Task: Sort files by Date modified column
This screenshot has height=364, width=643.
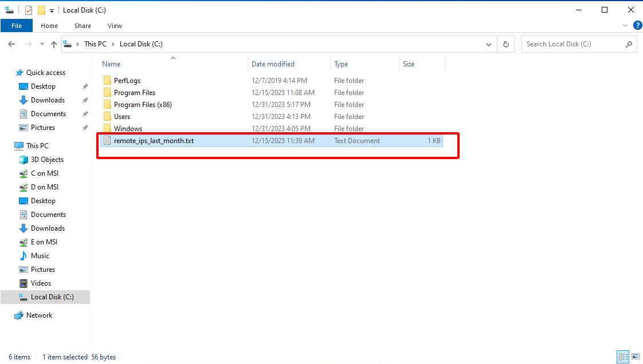Action: point(273,64)
